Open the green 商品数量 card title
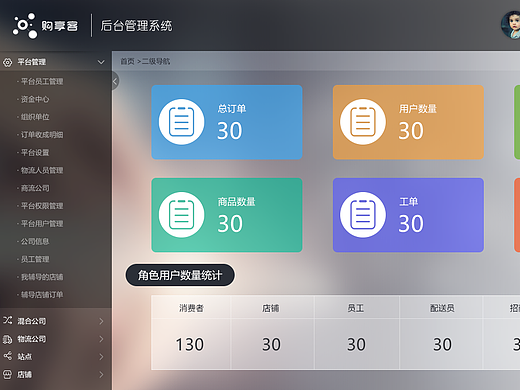 (237, 202)
